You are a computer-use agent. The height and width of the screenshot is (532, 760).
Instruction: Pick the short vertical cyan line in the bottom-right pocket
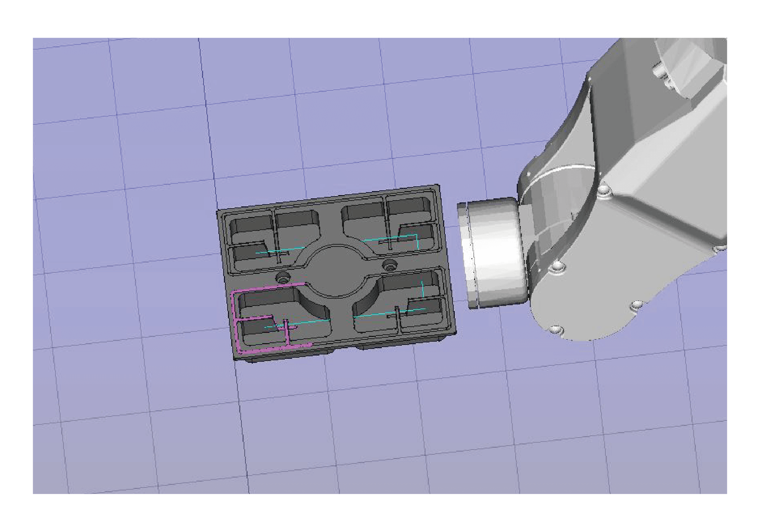[422, 289]
